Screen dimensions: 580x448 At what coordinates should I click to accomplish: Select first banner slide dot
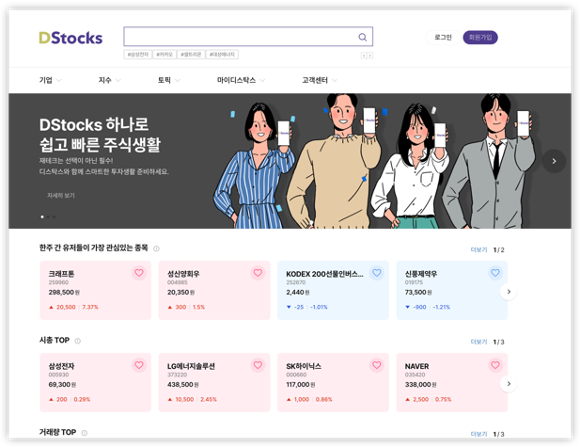click(x=42, y=217)
